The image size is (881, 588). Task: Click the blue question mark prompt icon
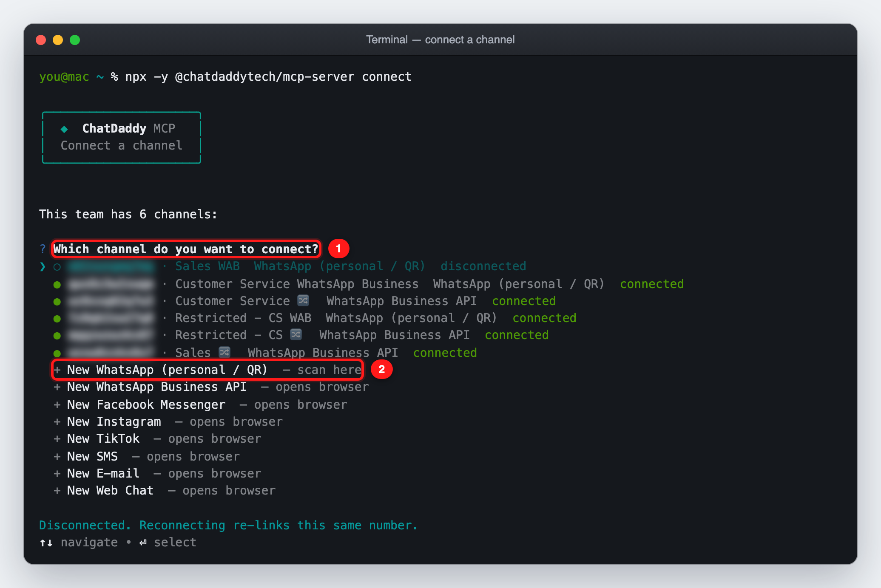coord(43,249)
